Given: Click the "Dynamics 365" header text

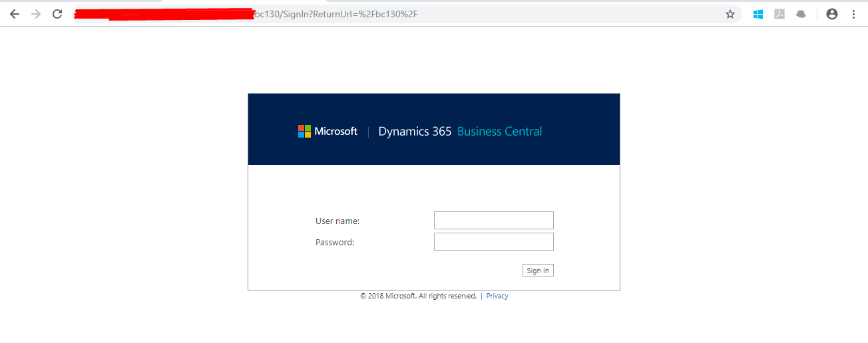Looking at the screenshot, I should (415, 132).
